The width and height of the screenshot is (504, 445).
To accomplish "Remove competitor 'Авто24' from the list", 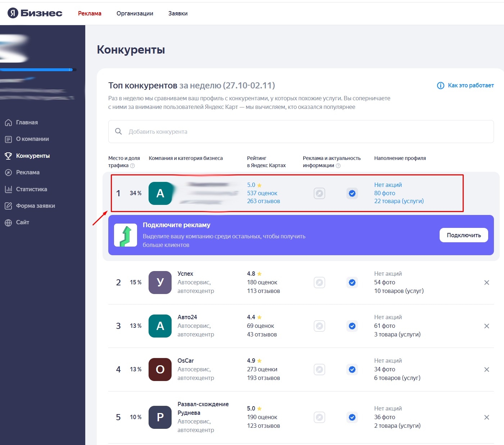I will (x=486, y=326).
